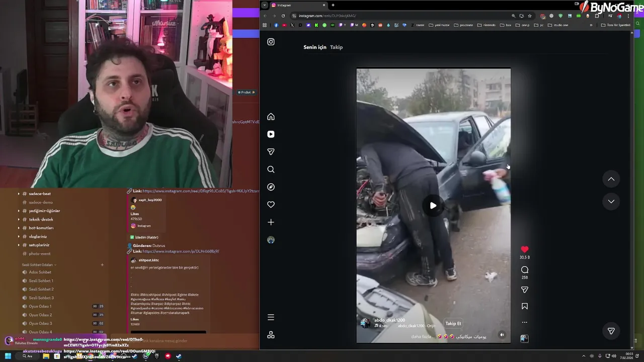
Task: Join the Ados Sohbet voice channel
Action: click(40, 272)
